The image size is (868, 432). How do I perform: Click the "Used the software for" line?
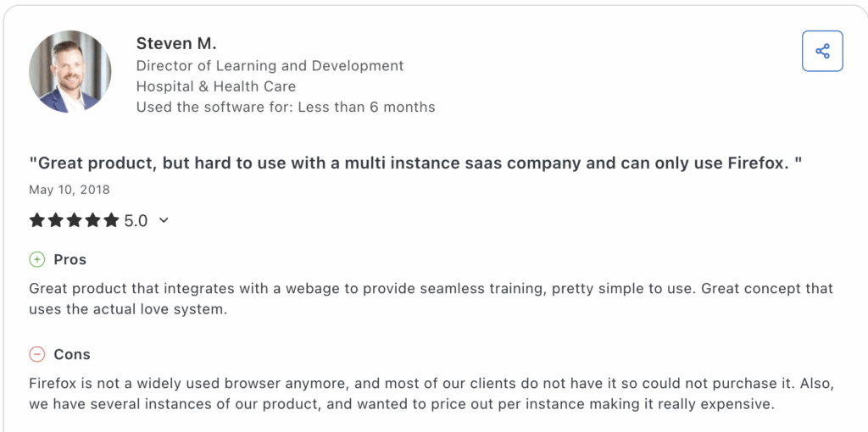pos(286,108)
